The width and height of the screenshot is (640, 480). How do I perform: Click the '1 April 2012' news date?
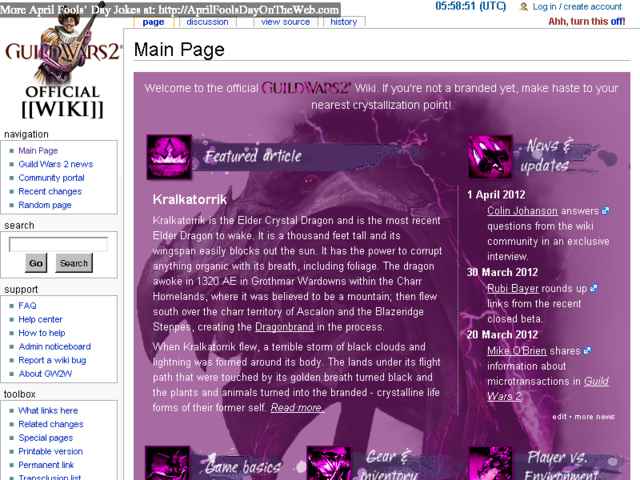[x=496, y=195]
